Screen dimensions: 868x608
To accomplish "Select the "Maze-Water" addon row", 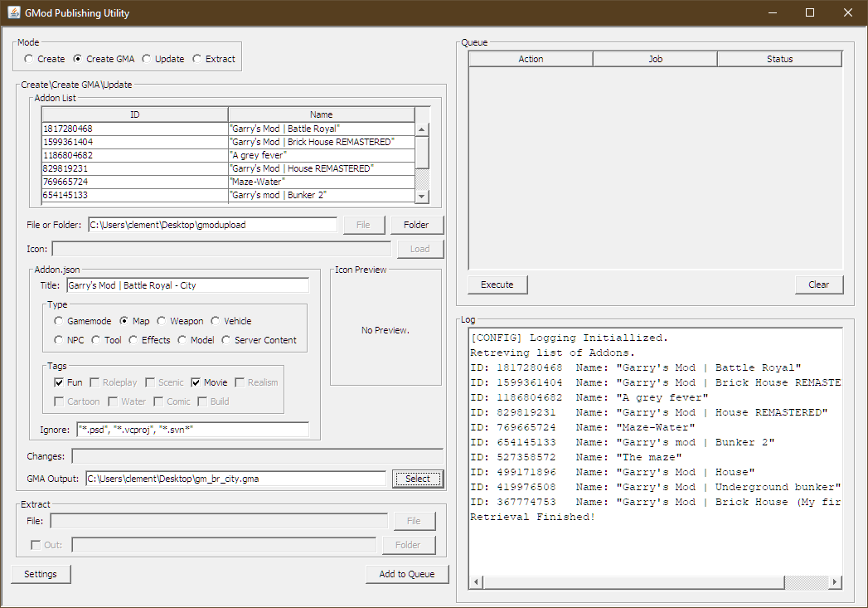I will pos(228,182).
